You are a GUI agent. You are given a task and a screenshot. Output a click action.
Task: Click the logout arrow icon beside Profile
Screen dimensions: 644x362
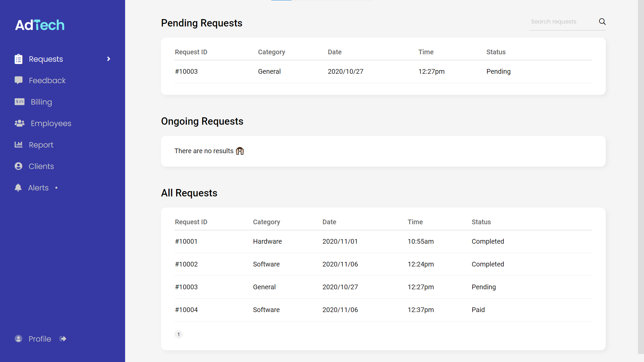click(x=63, y=339)
